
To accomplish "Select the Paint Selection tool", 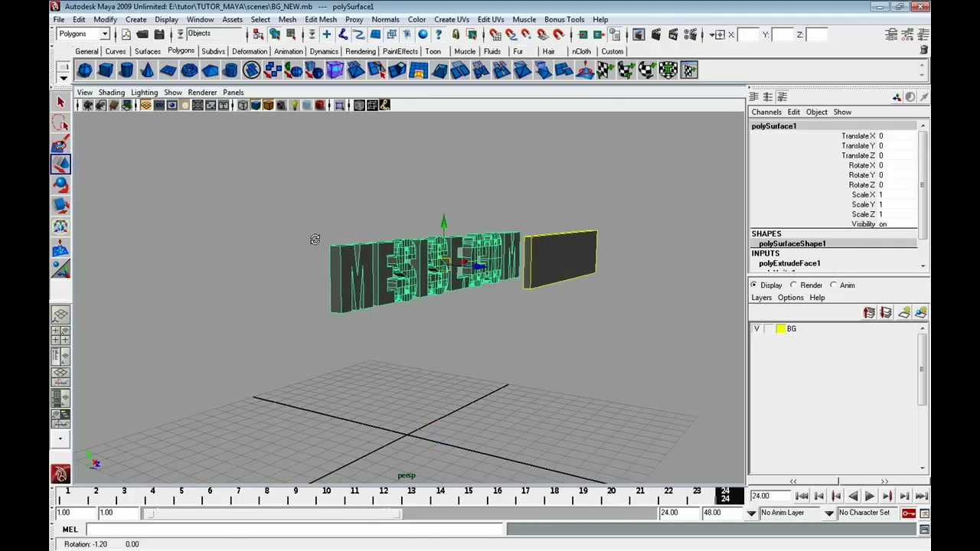I will pyautogui.click(x=60, y=143).
